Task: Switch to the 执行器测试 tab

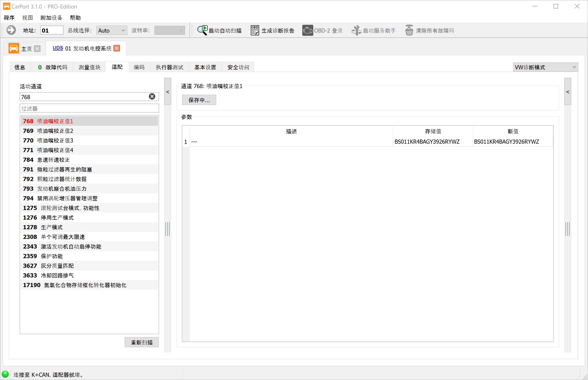Action: [x=170, y=67]
